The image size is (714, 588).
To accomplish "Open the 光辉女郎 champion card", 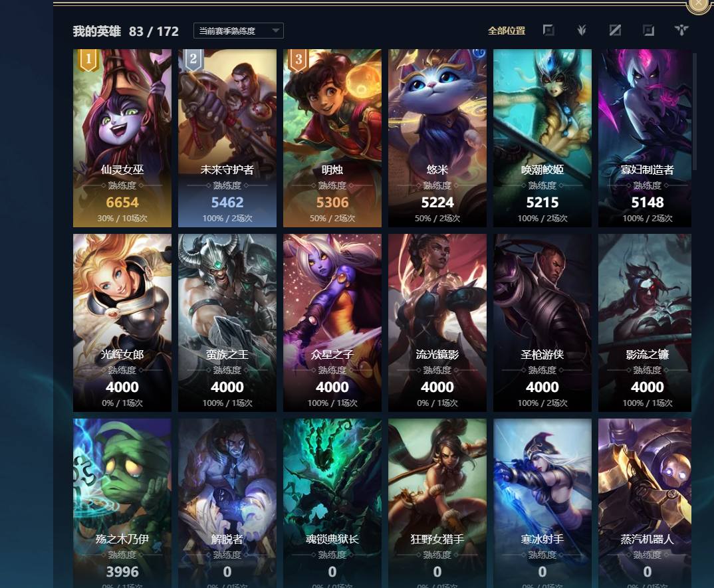I will pyautogui.click(x=122, y=323).
